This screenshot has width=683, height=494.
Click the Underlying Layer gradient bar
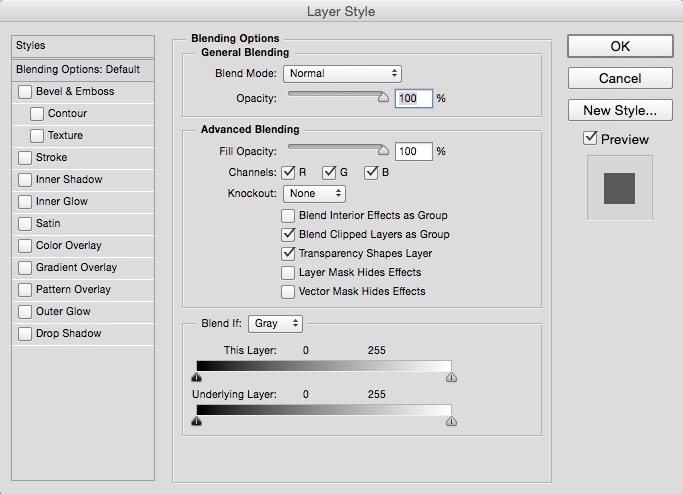point(324,410)
